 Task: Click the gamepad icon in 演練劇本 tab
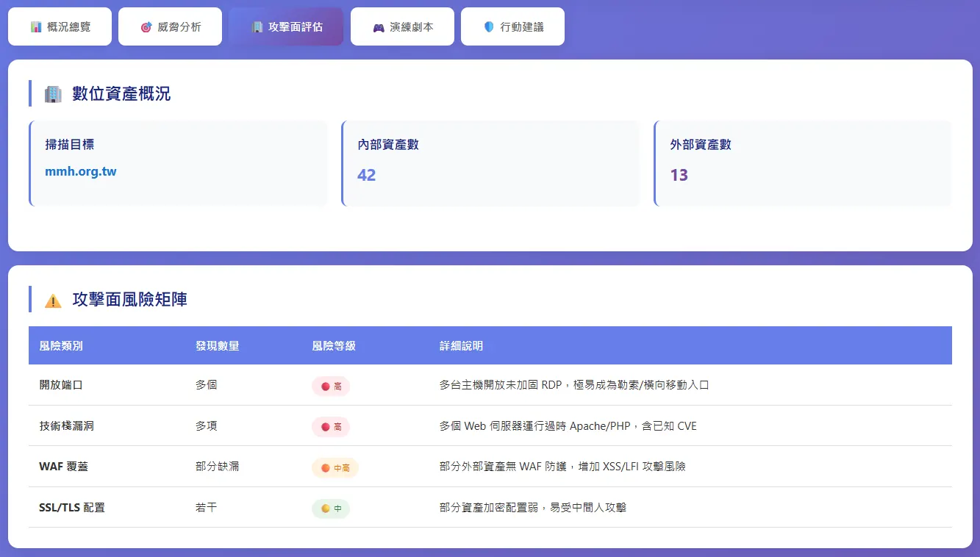click(x=379, y=26)
